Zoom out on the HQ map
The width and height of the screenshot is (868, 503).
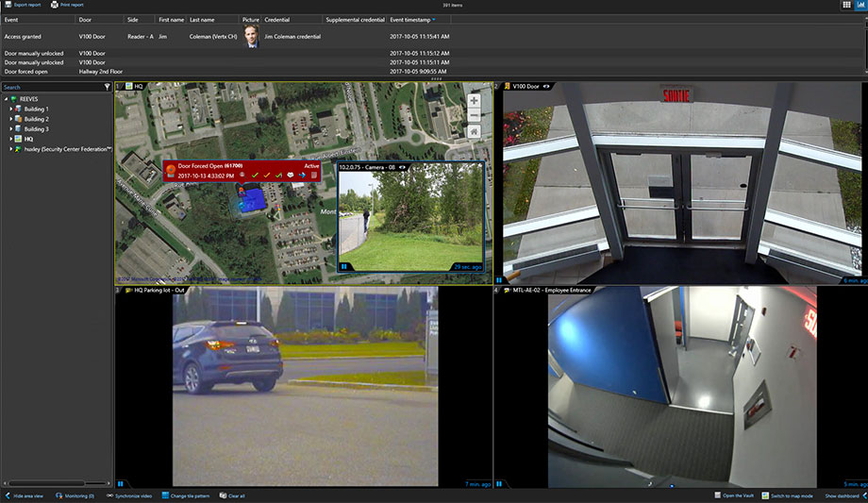(473, 114)
